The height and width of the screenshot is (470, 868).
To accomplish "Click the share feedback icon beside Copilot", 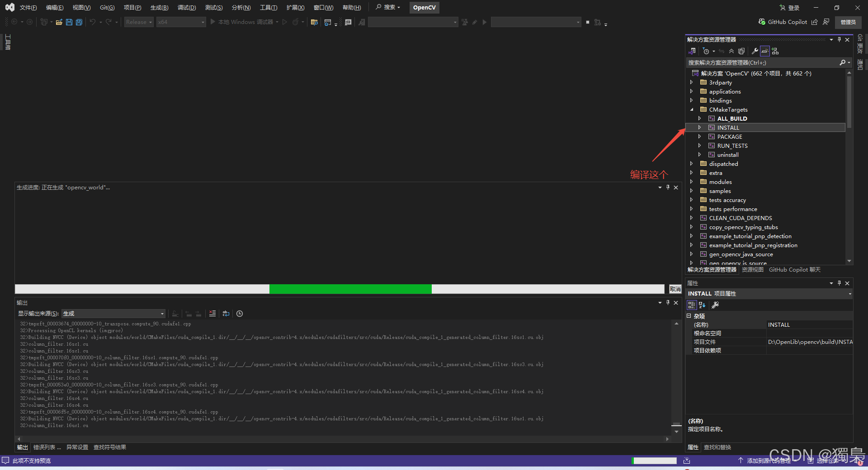I will [x=815, y=22].
